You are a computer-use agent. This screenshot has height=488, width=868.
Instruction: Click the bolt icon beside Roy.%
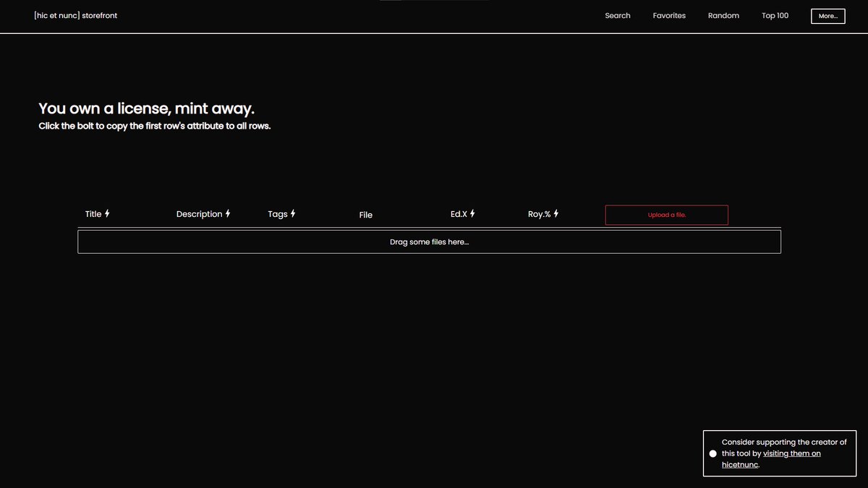pyautogui.click(x=556, y=213)
